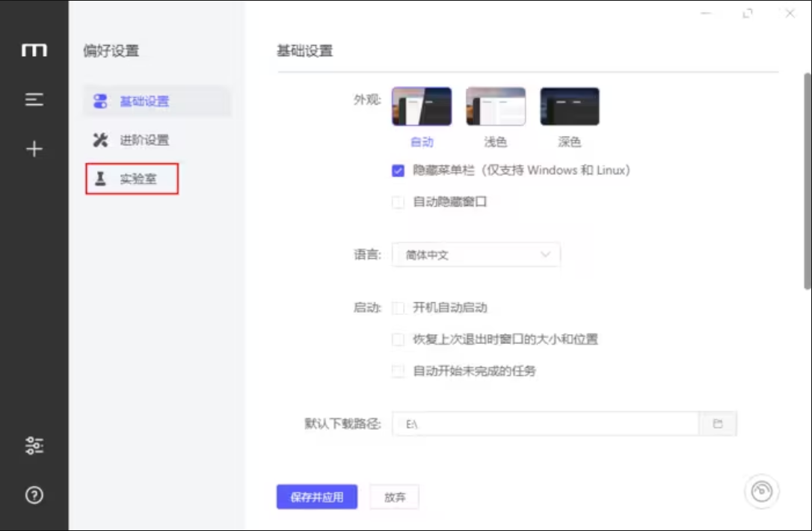Add a new download task with the plus icon
The height and width of the screenshot is (531, 812).
(34, 149)
